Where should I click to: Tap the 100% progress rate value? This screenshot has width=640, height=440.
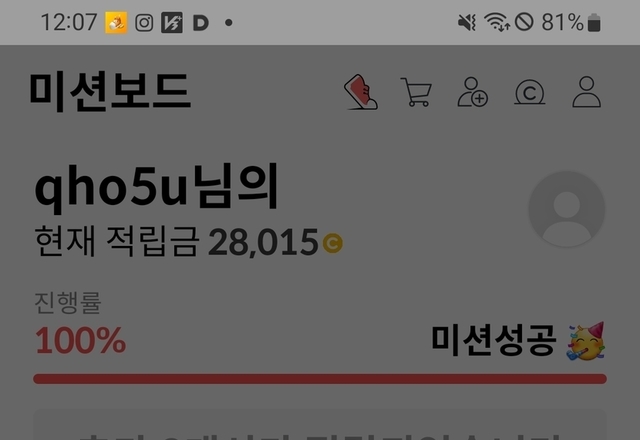pos(80,340)
